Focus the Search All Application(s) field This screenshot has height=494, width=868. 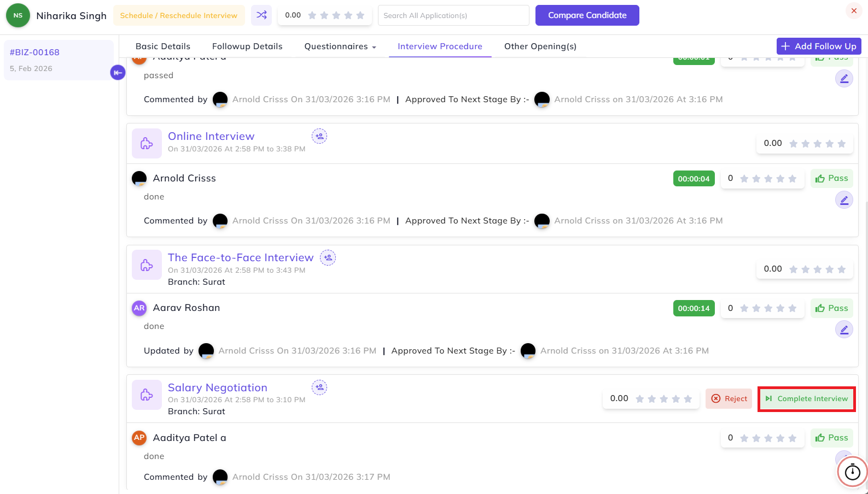click(x=453, y=15)
